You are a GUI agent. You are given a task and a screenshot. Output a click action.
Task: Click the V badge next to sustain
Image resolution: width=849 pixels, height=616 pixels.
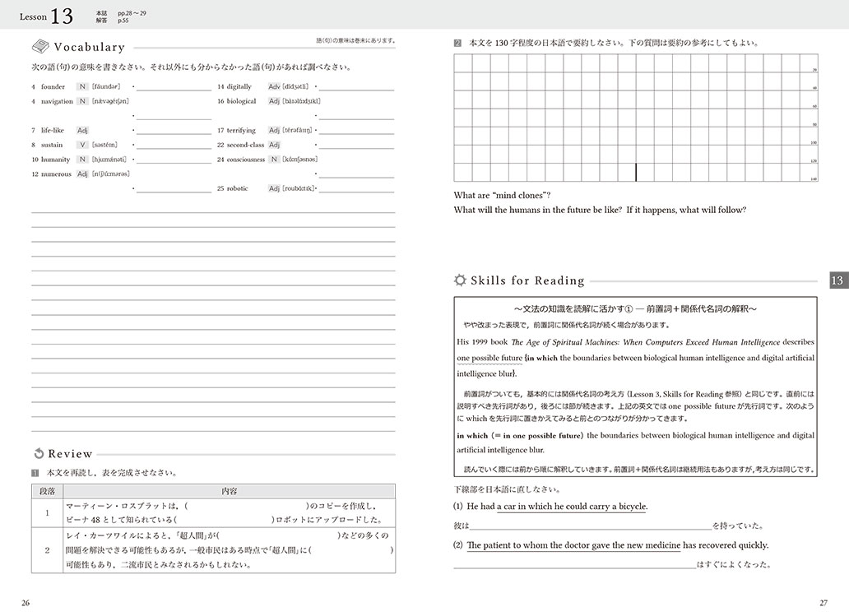point(82,145)
